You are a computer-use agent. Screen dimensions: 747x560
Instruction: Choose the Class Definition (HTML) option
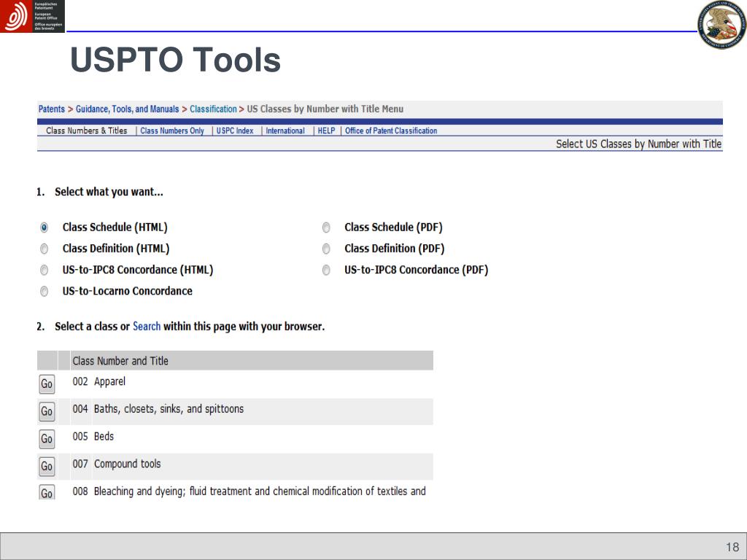tap(44, 249)
